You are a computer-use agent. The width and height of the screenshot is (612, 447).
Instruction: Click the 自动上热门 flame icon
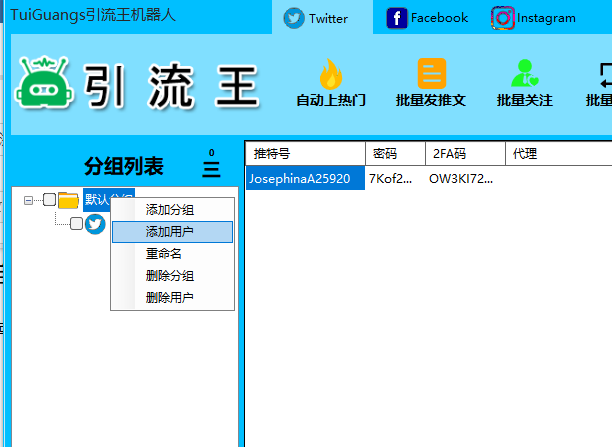[330, 74]
